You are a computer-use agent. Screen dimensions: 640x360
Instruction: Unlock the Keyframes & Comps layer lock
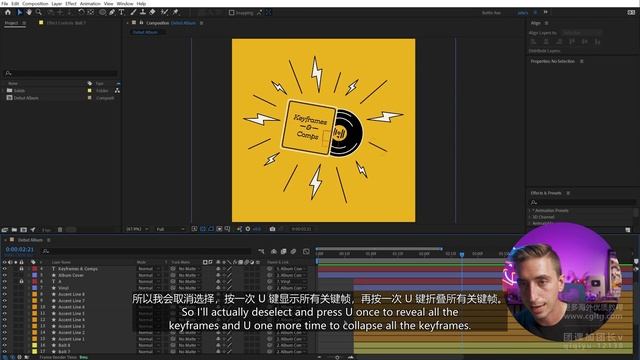[21, 269]
